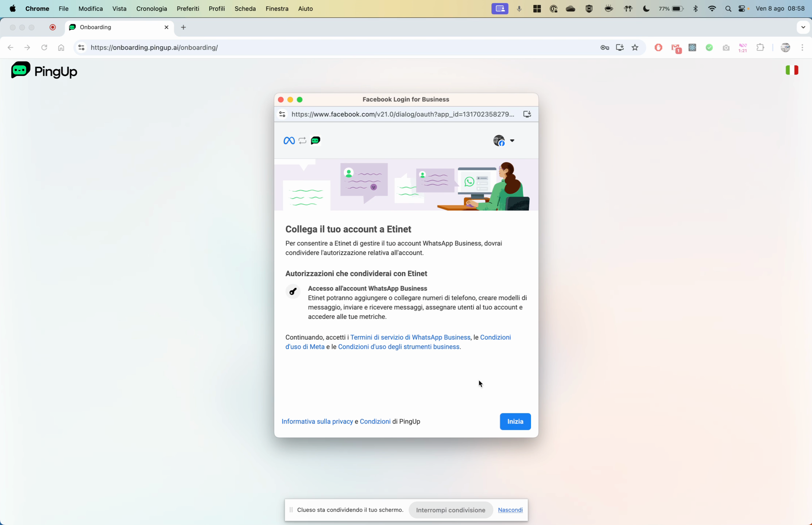Click site info icon in Facebook popup address bar
Image resolution: width=812 pixels, height=525 pixels.
[282, 114]
